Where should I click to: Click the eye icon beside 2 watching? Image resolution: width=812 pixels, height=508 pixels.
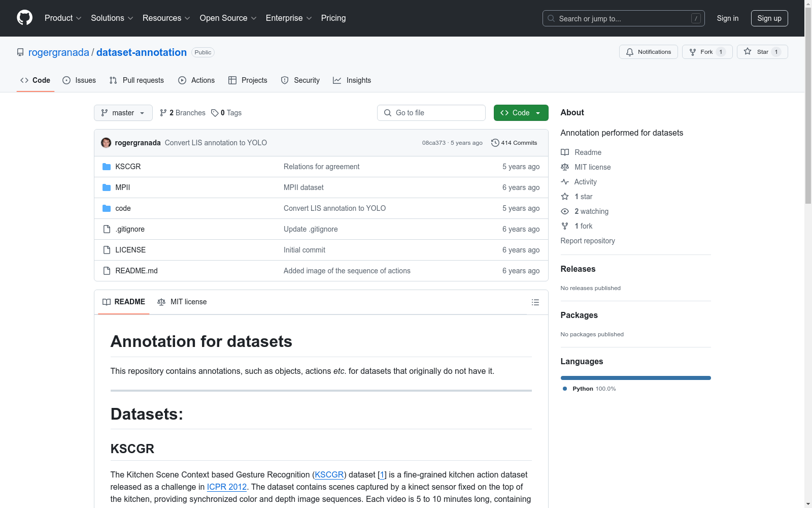pyautogui.click(x=565, y=211)
